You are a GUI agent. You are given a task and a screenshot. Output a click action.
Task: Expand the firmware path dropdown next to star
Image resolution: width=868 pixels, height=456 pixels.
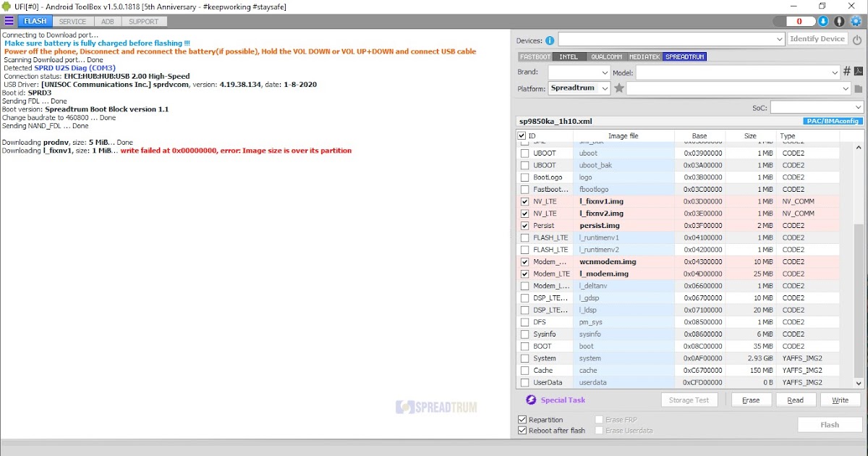(846, 89)
